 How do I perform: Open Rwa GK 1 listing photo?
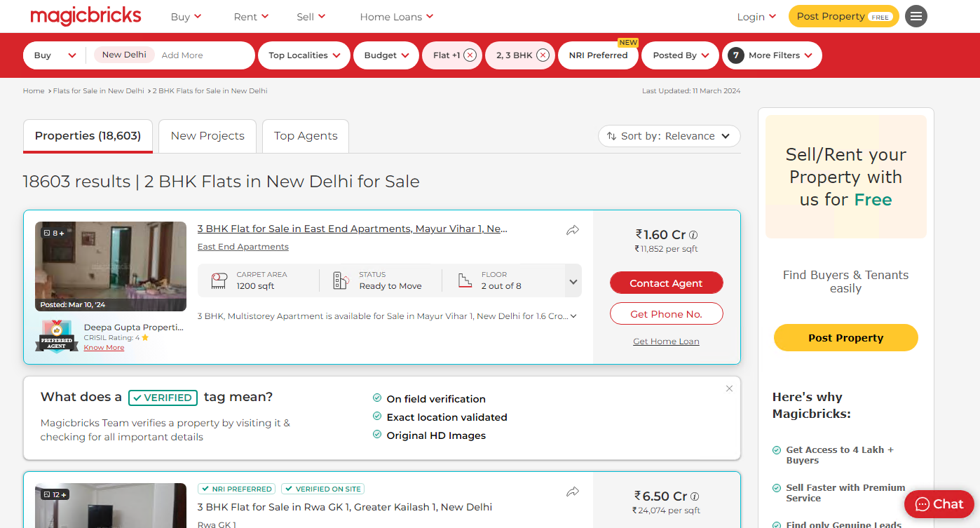click(x=111, y=506)
